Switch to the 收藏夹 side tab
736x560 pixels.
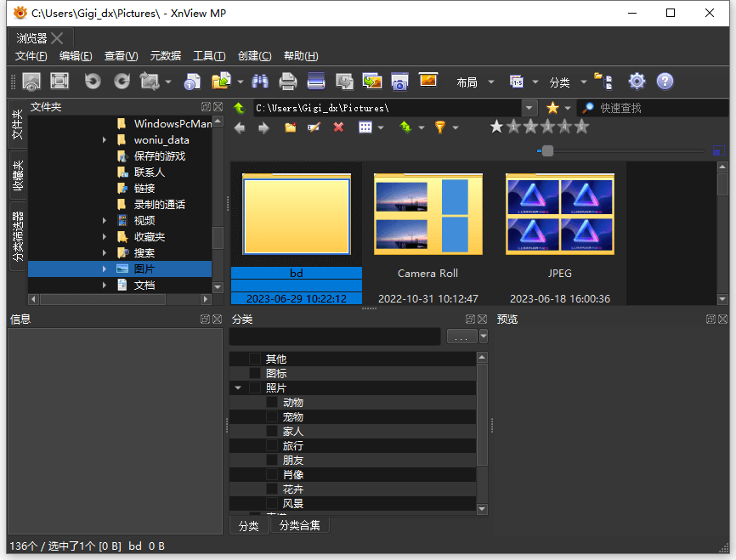pyautogui.click(x=17, y=176)
